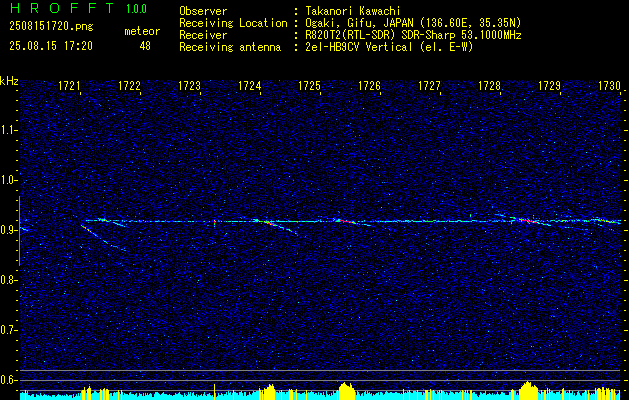Click the 1723 time marker

[189, 86]
